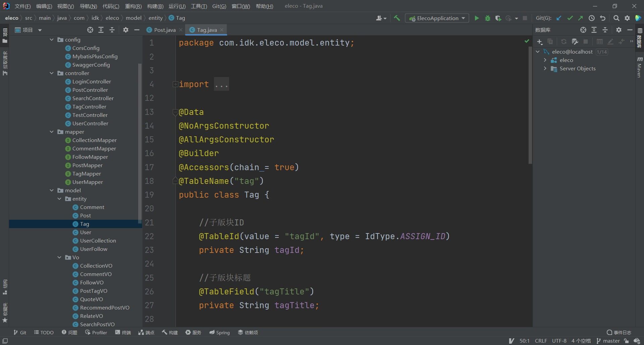Image resolution: width=644 pixels, height=345 pixels.
Task: Commit changes with Git checkmark icon
Action: 570,18
